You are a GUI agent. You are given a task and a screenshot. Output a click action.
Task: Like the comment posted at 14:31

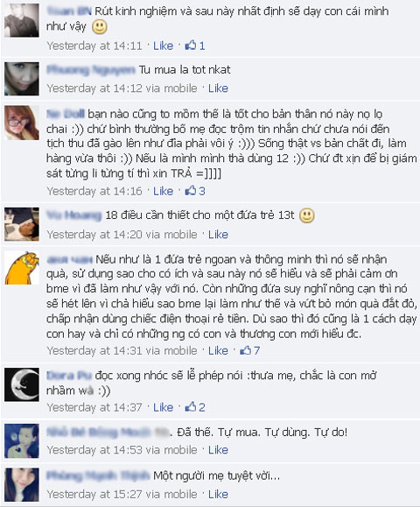[x=218, y=350]
